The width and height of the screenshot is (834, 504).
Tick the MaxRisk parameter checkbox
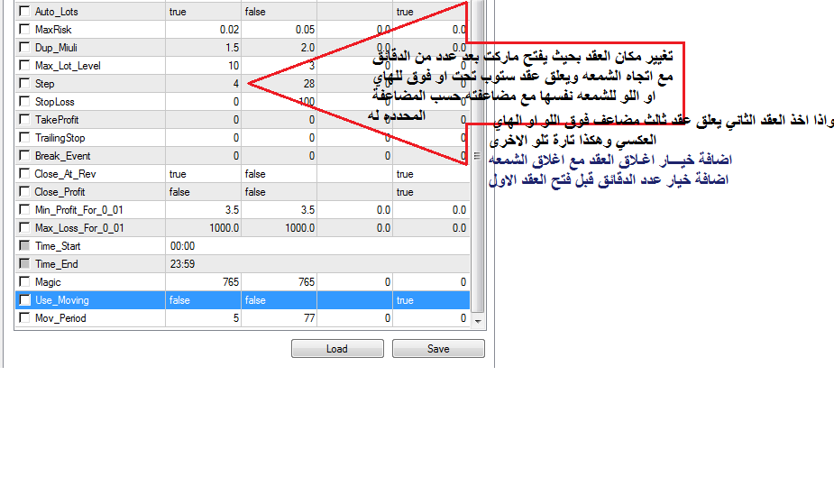click(x=24, y=30)
